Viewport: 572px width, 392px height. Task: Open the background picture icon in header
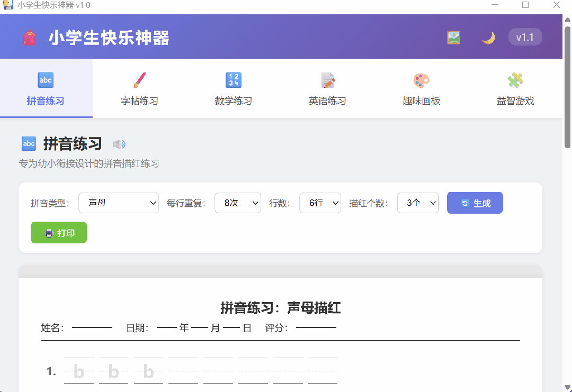pyautogui.click(x=453, y=38)
